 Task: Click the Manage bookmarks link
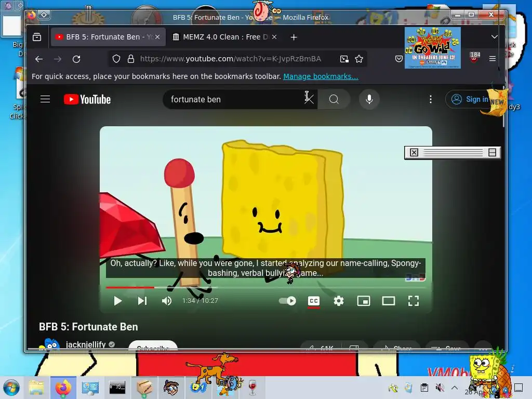[321, 76]
